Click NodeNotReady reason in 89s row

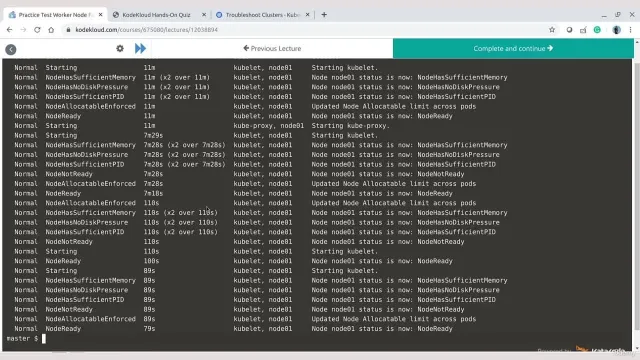(69, 309)
